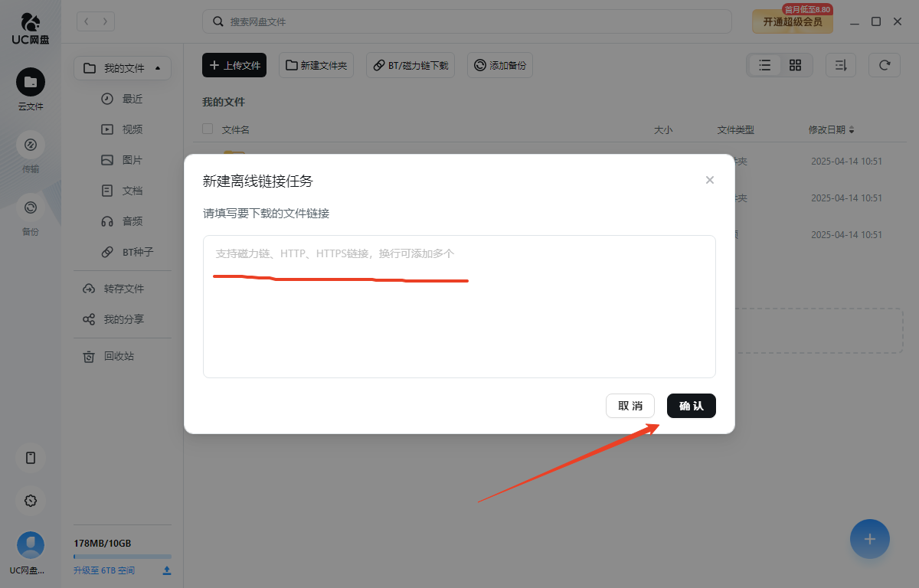Click the 大小 column header
The height and width of the screenshot is (588, 919).
663,130
